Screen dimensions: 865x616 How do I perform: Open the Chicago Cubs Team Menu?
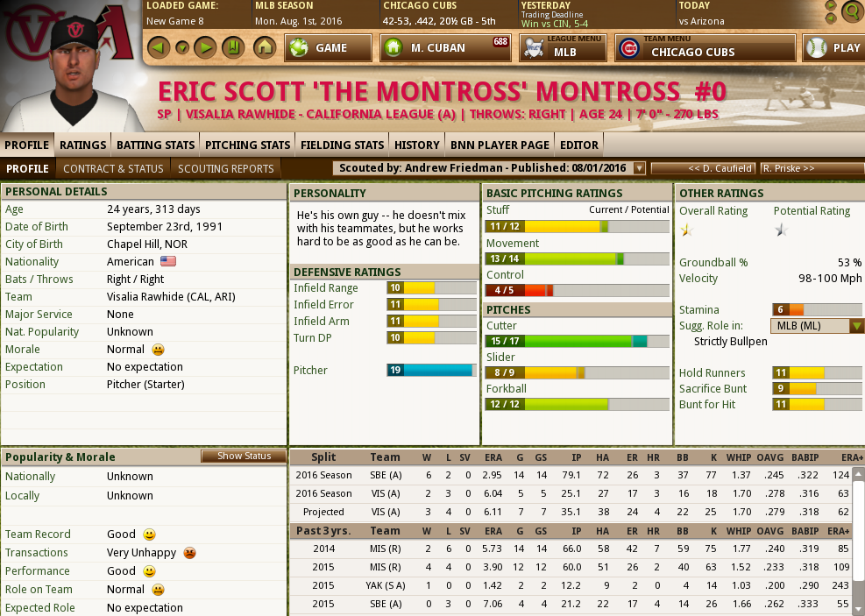click(x=705, y=48)
